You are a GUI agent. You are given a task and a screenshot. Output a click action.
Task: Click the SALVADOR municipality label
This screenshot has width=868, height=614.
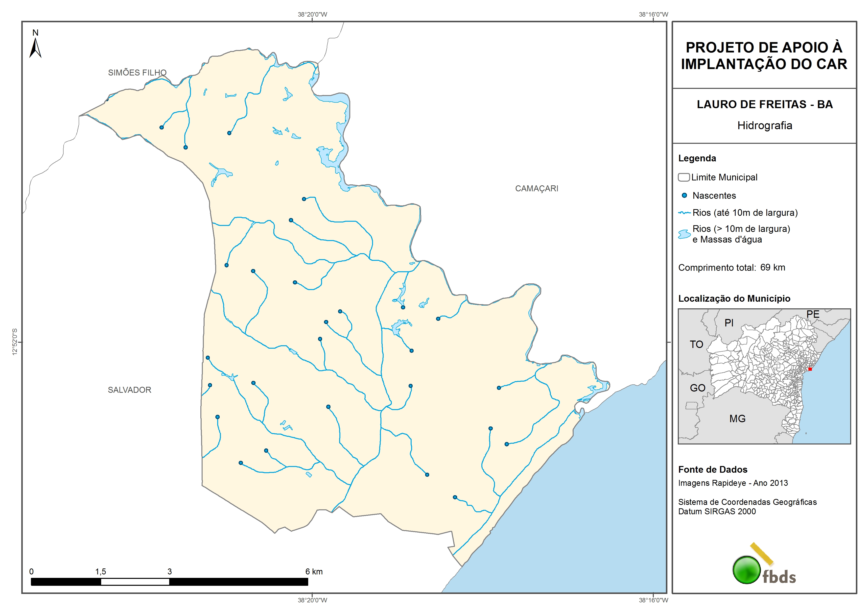click(x=129, y=390)
